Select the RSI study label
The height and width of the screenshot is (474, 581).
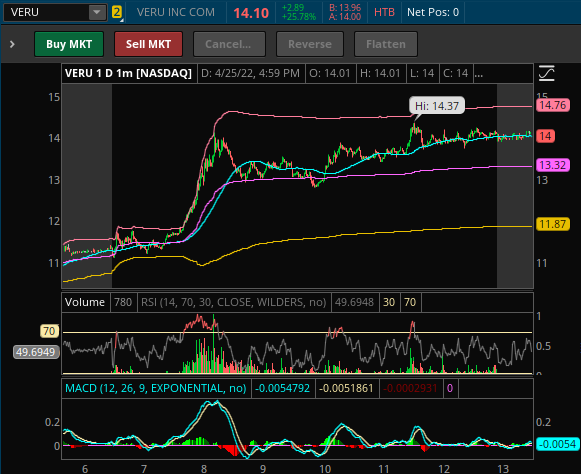(x=233, y=302)
